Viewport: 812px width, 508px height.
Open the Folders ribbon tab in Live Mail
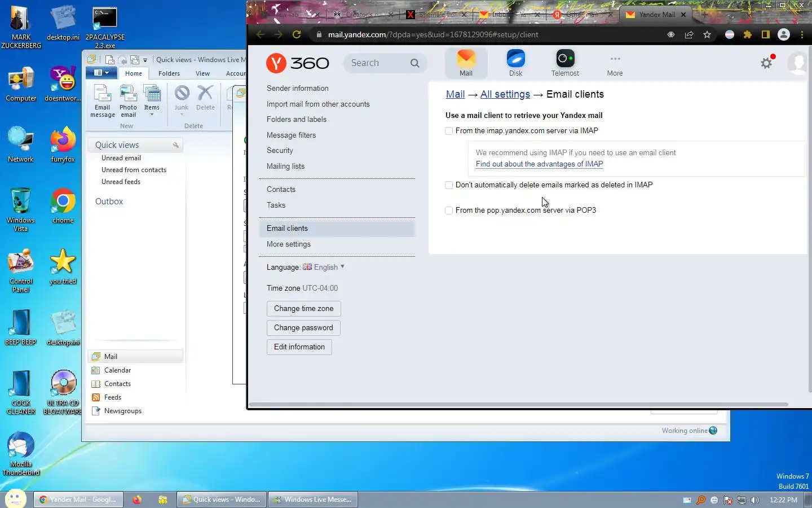(169, 73)
